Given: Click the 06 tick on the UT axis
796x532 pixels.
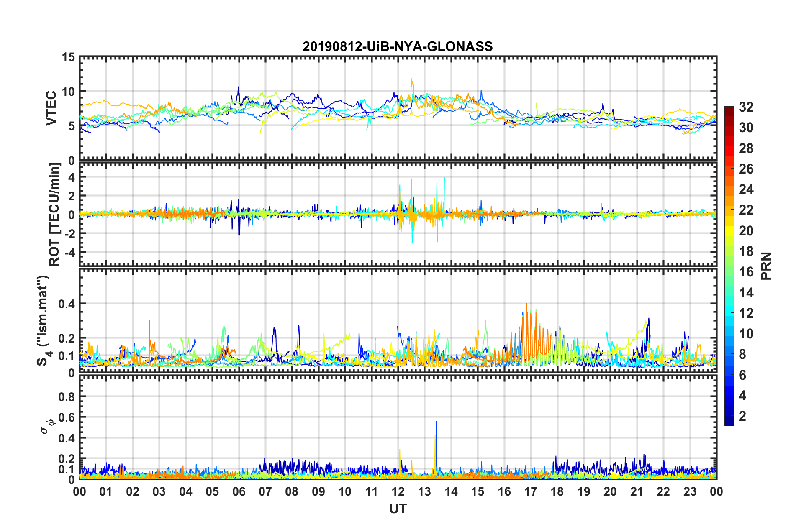Looking at the screenshot, I should coord(239,491).
